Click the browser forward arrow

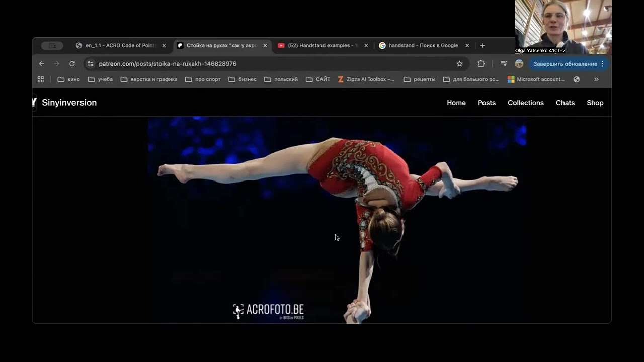(57, 64)
